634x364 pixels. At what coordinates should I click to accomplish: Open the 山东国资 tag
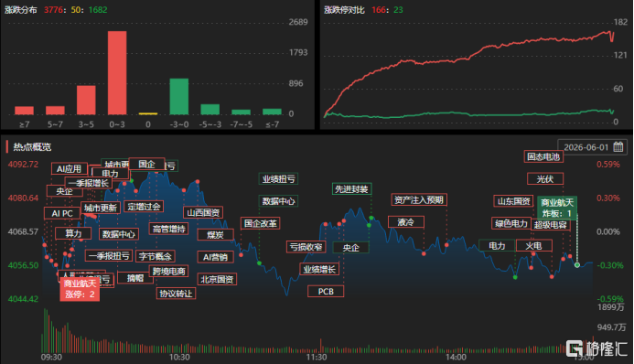coord(513,201)
